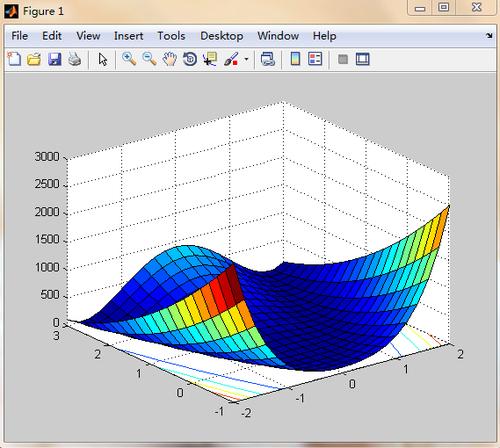Insert a colorbar using the toolbar icon

pos(295,59)
